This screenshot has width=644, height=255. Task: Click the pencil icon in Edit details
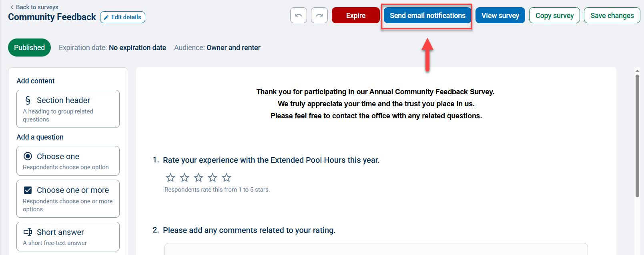106,17
